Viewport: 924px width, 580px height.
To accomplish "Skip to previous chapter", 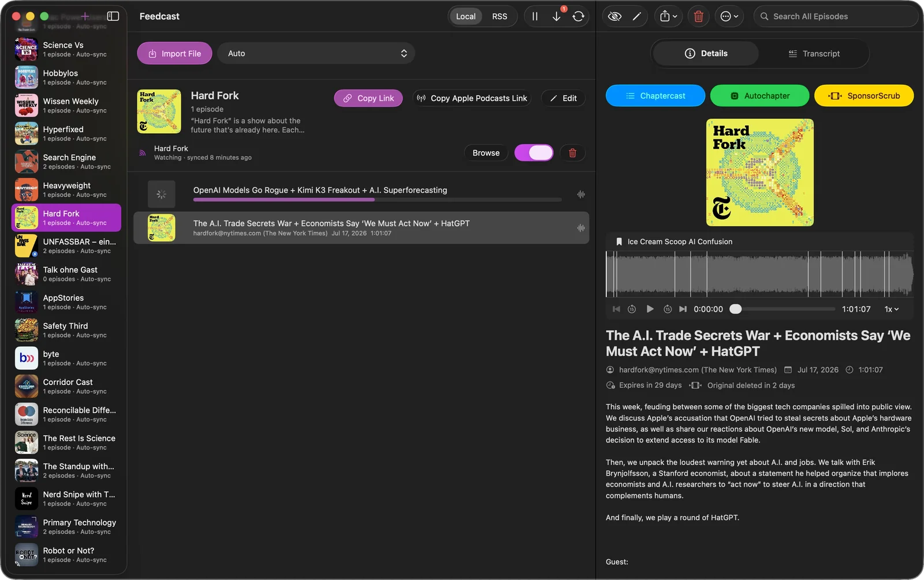I will [x=616, y=309].
